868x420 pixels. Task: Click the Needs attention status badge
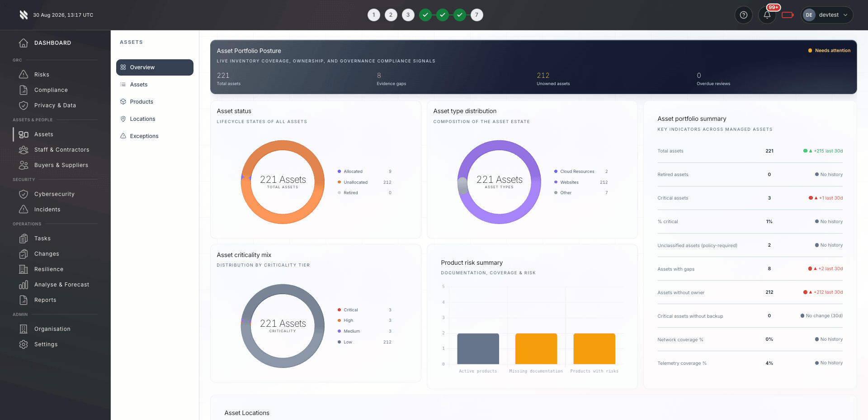tap(829, 51)
